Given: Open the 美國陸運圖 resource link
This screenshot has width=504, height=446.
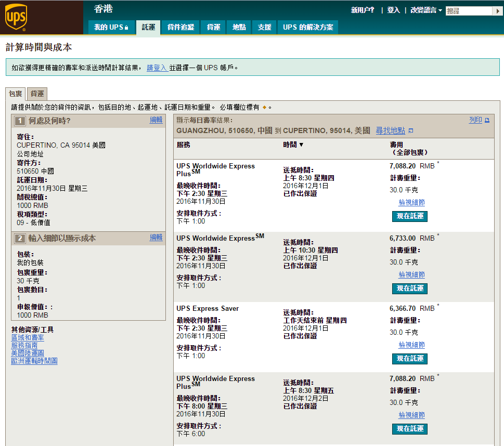Looking at the screenshot, I should click(28, 353).
